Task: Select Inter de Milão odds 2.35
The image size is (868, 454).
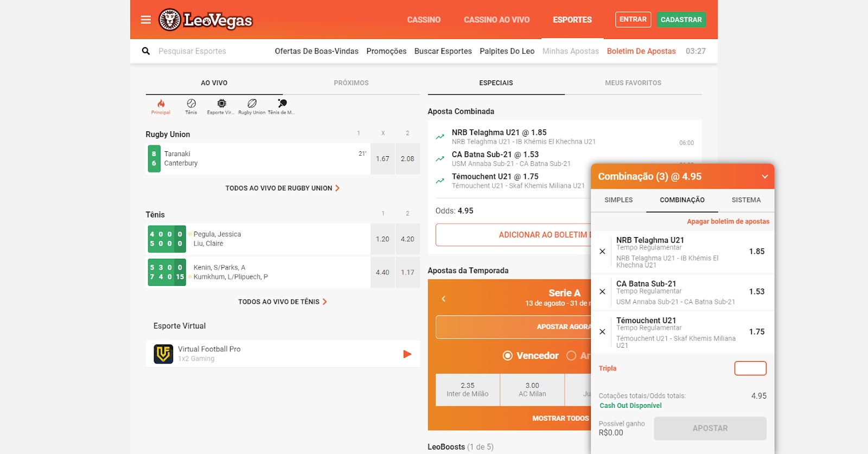Action: coord(468,390)
